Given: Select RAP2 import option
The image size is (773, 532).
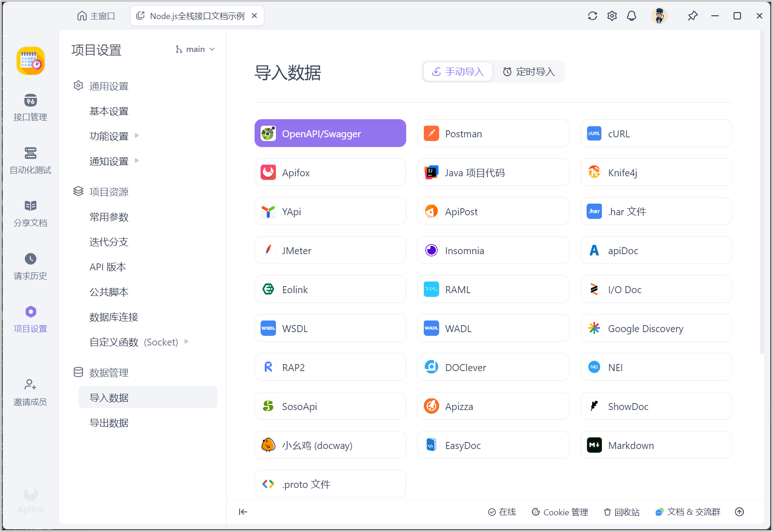Looking at the screenshot, I should pos(330,367).
